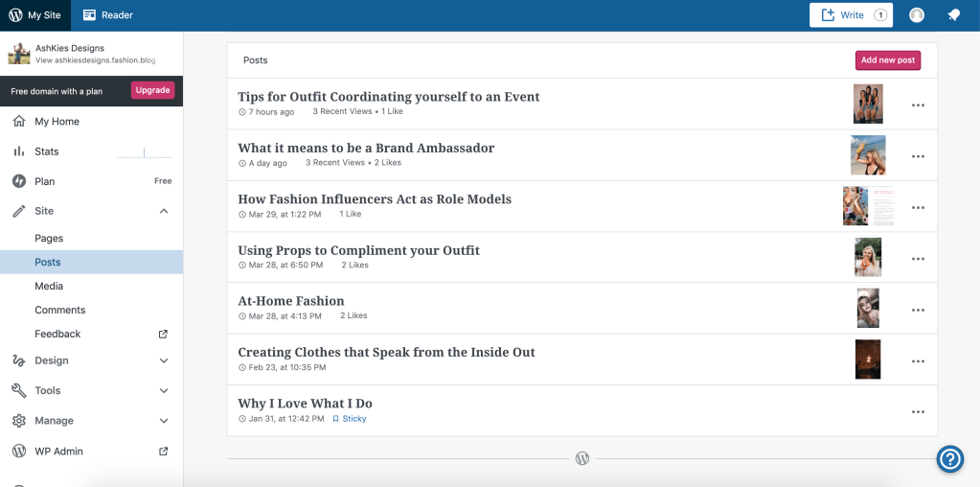Click thumbnail of Creating Clothes post
Image resolution: width=980 pixels, height=487 pixels.
868,359
